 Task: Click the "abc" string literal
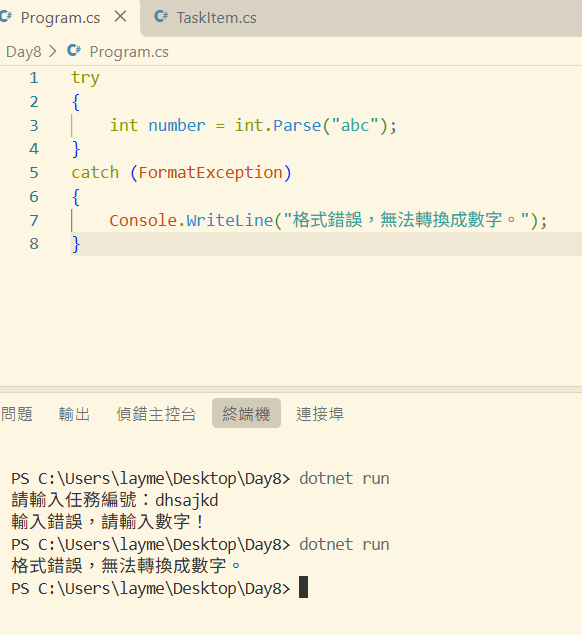point(355,126)
